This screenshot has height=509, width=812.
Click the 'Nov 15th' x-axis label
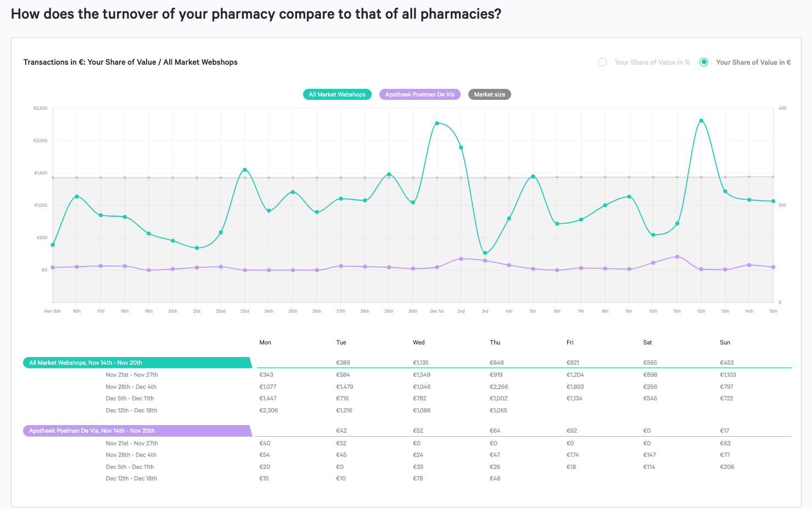pos(53,311)
